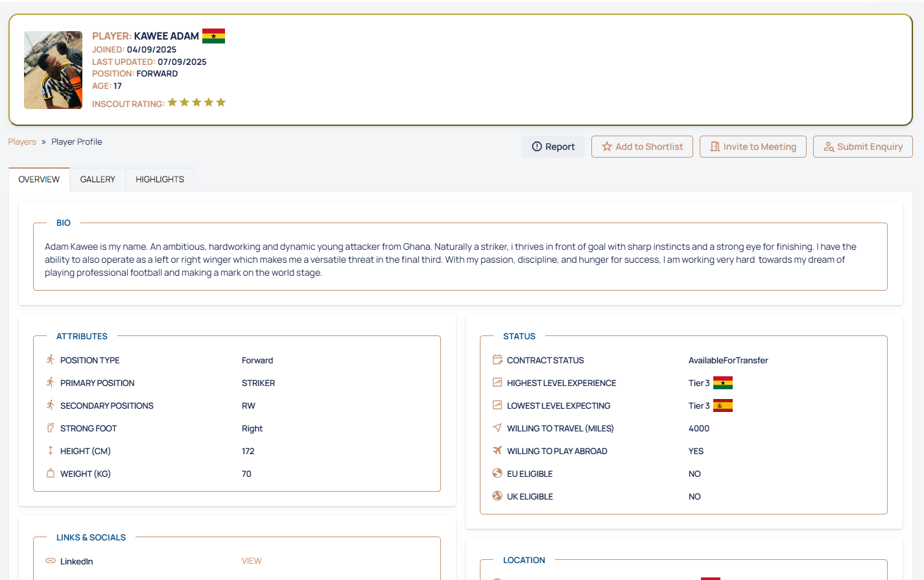Add player to shortlist
Viewport: 924px width, 580px height.
642,147
